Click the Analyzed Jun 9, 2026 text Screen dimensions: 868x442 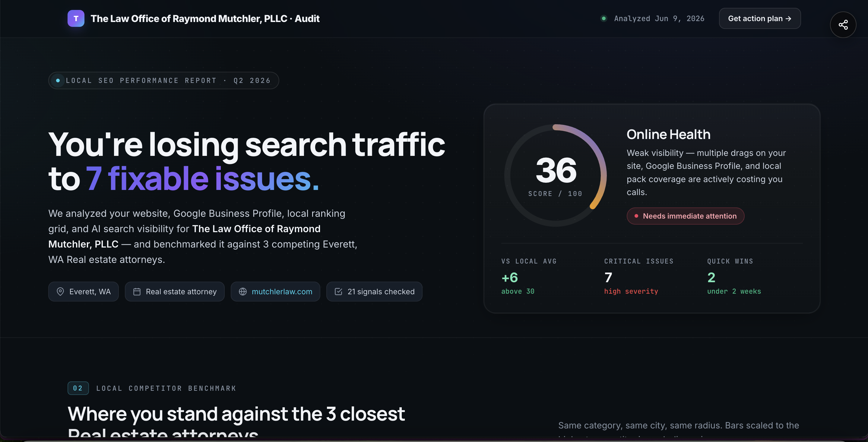pyautogui.click(x=659, y=18)
